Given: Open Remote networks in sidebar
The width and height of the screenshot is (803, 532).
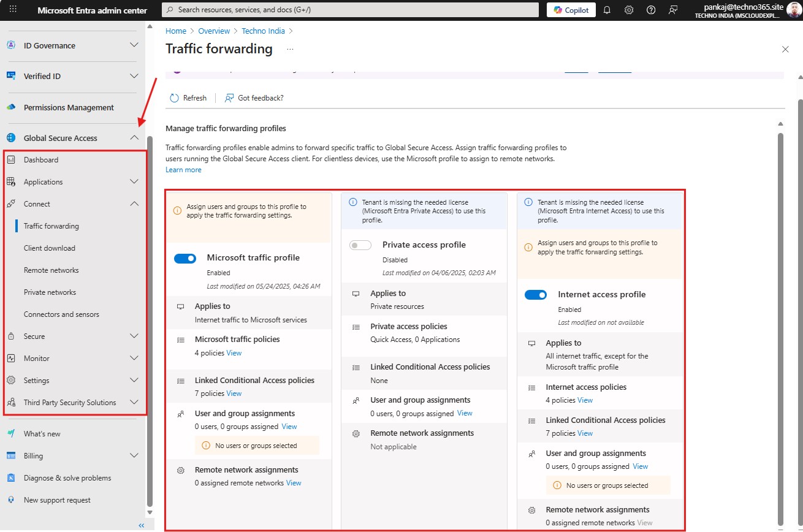Looking at the screenshot, I should coord(51,270).
